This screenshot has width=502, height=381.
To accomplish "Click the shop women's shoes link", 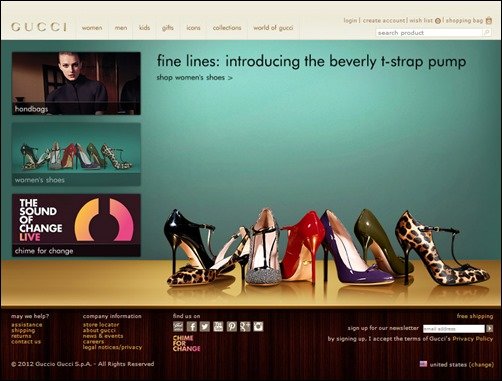I will pyautogui.click(x=195, y=78).
